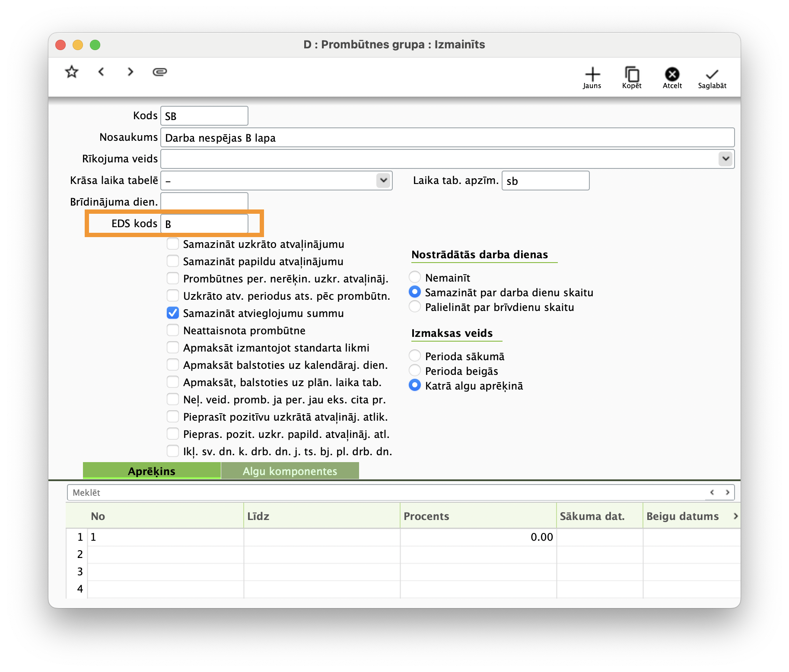Expand Krāsa laika tabelē dropdown
The height and width of the screenshot is (672, 789).
383,181
